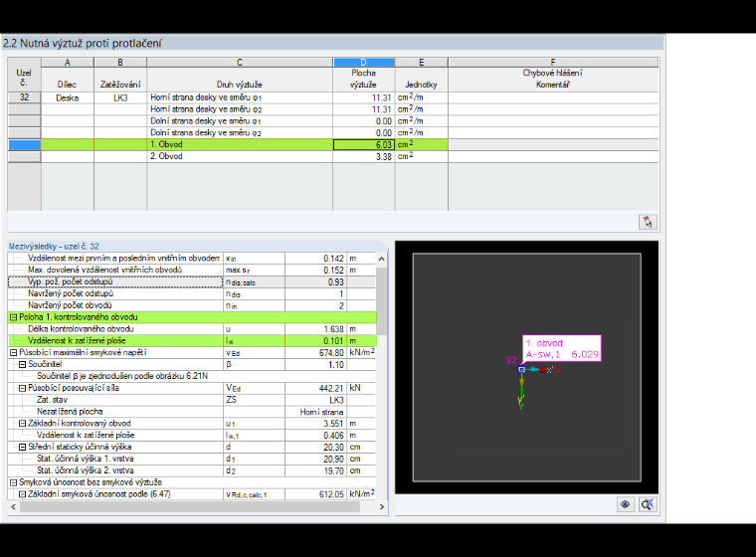
Task: Collapse 'Střední staticky účinná výška' node
Action: pyautogui.click(x=22, y=447)
